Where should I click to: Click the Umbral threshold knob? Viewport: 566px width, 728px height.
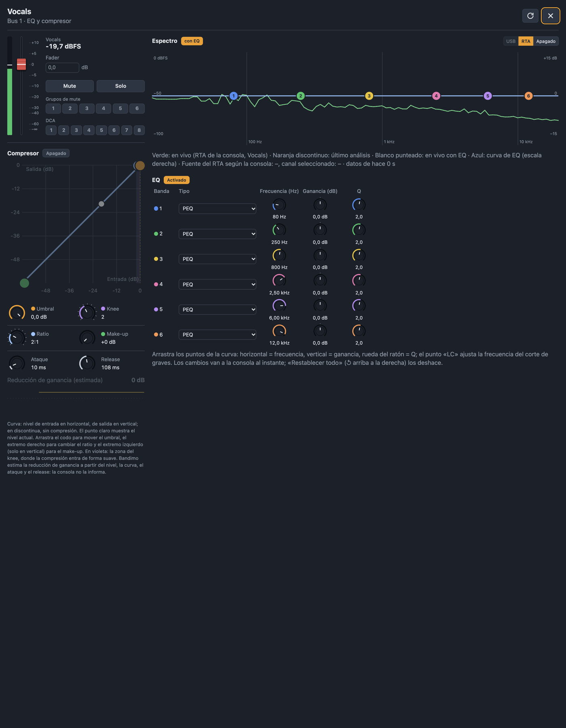(x=17, y=313)
